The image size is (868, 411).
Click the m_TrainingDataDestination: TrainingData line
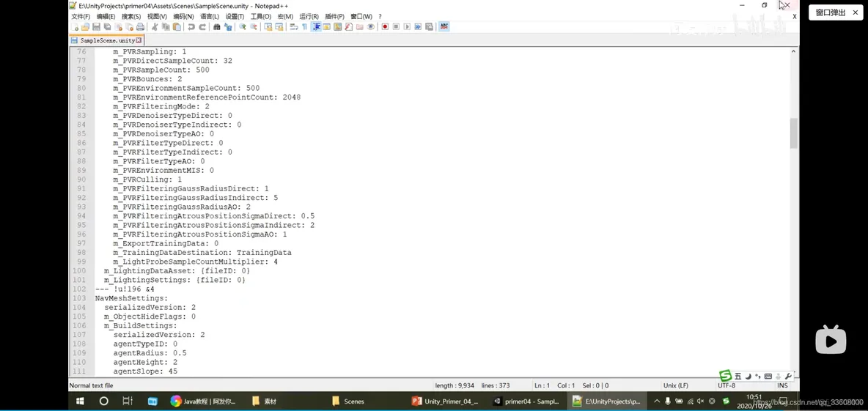click(202, 252)
